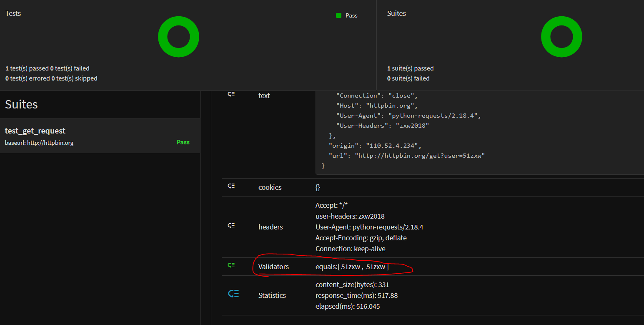Toggle the Pass legend label in Tests chart
Image resolution: width=644 pixels, height=325 pixels.
[351, 15]
